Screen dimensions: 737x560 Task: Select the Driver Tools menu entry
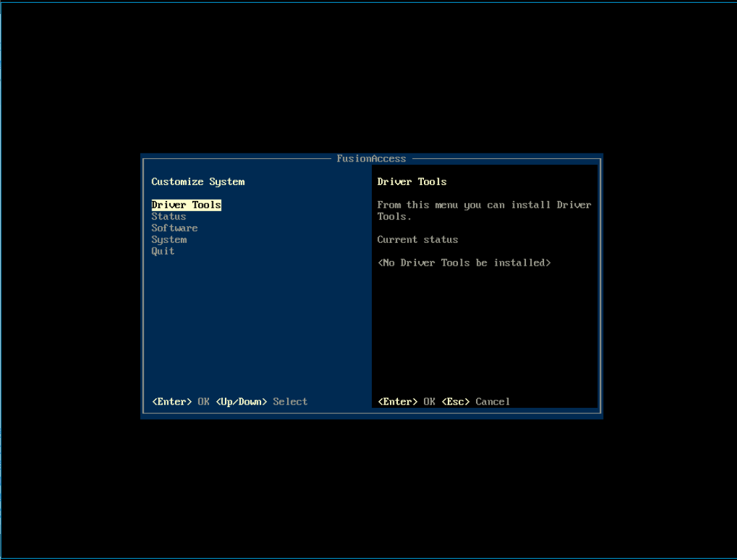click(x=186, y=205)
